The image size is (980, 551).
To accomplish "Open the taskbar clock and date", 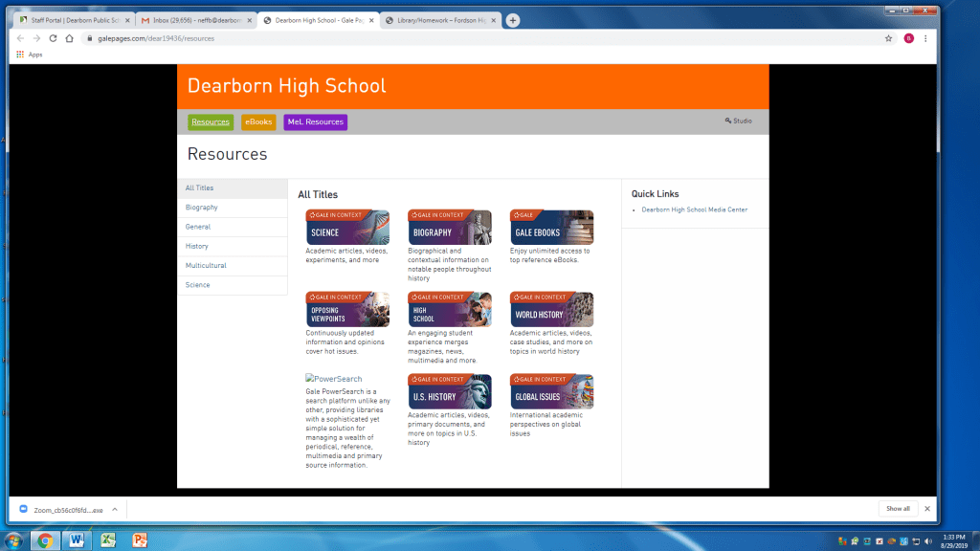I will click(954, 541).
